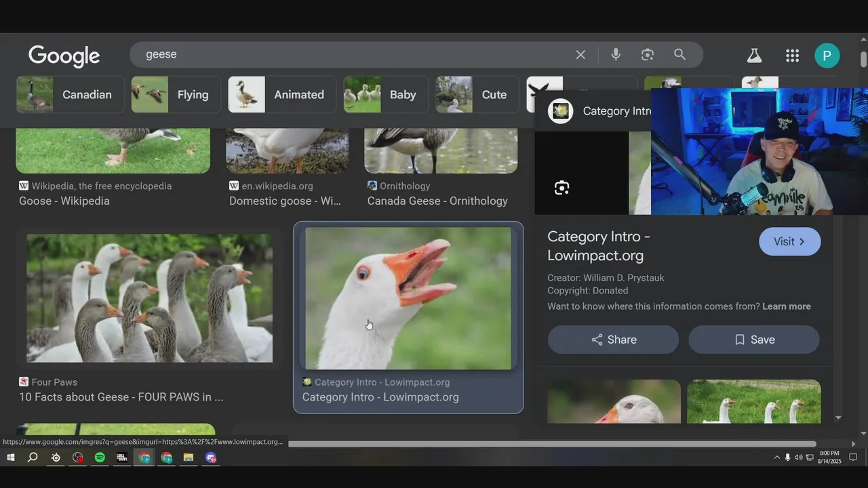Viewport: 868px width, 488px height.
Task: Open Canada Geese - Ornithology result
Action: coord(437,201)
